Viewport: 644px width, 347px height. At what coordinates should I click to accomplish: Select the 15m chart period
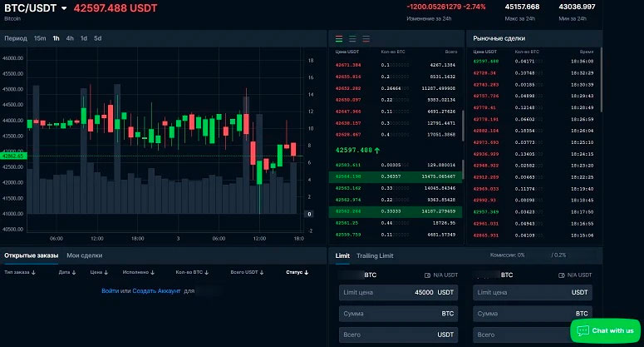point(40,38)
